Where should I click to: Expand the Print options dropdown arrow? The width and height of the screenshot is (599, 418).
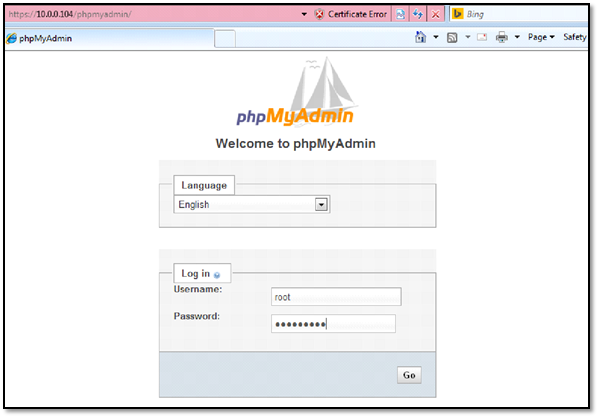[x=517, y=37]
